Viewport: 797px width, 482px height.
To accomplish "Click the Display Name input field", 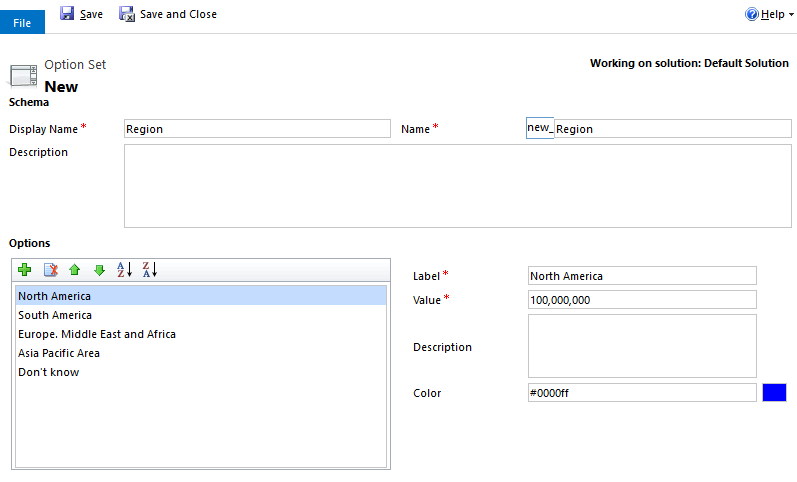I will 257,129.
